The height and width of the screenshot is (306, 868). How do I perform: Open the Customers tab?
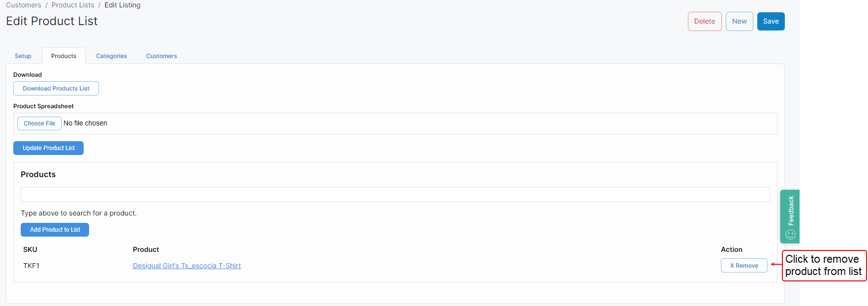pyautogui.click(x=161, y=56)
